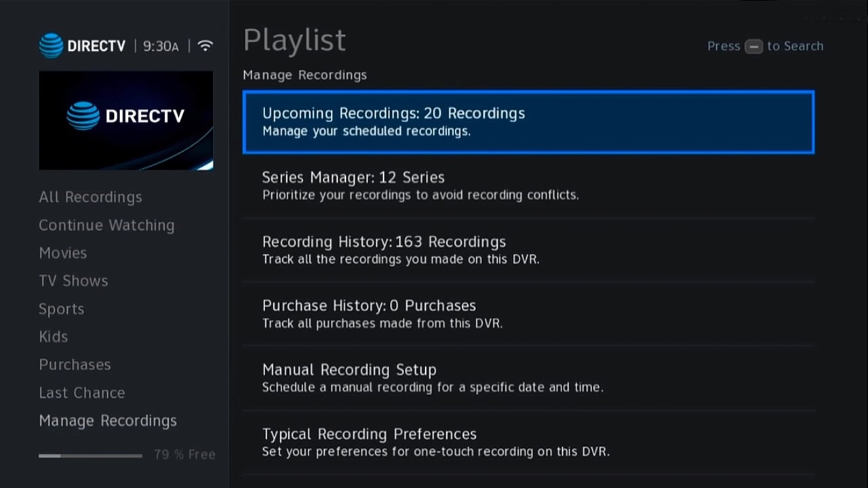
Task: Click the Wi-Fi signal icon
Action: (x=205, y=46)
